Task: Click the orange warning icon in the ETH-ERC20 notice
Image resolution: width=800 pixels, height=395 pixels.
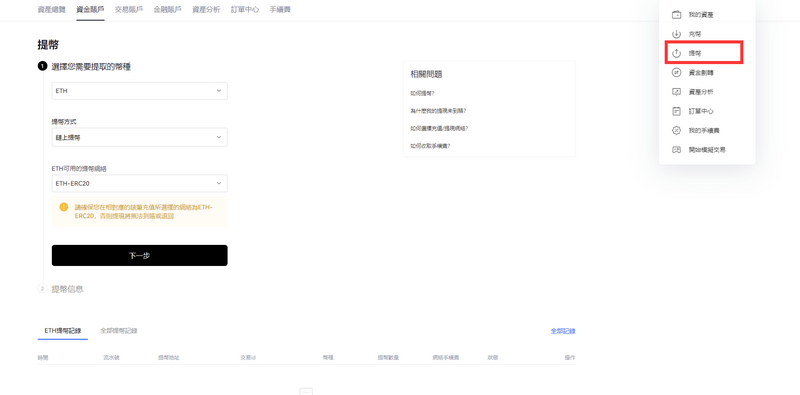Action: [64, 207]
